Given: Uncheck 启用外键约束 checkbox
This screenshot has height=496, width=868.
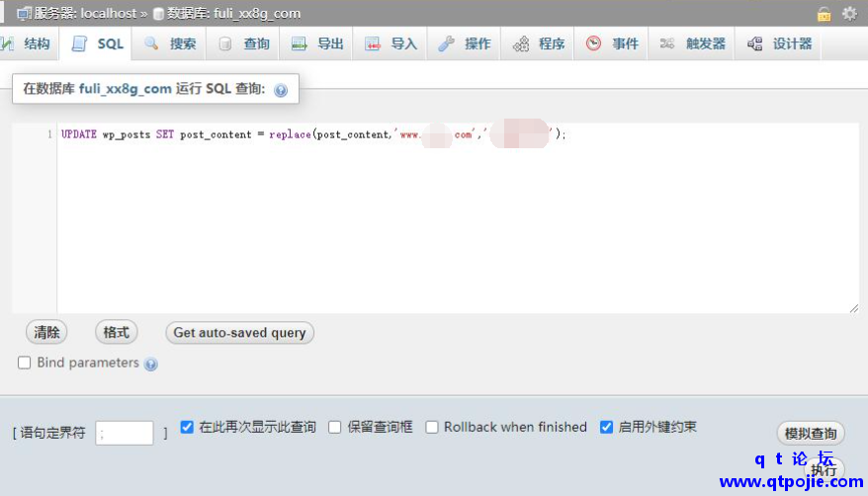Looking at the screenshot, I should click(607, 427).
